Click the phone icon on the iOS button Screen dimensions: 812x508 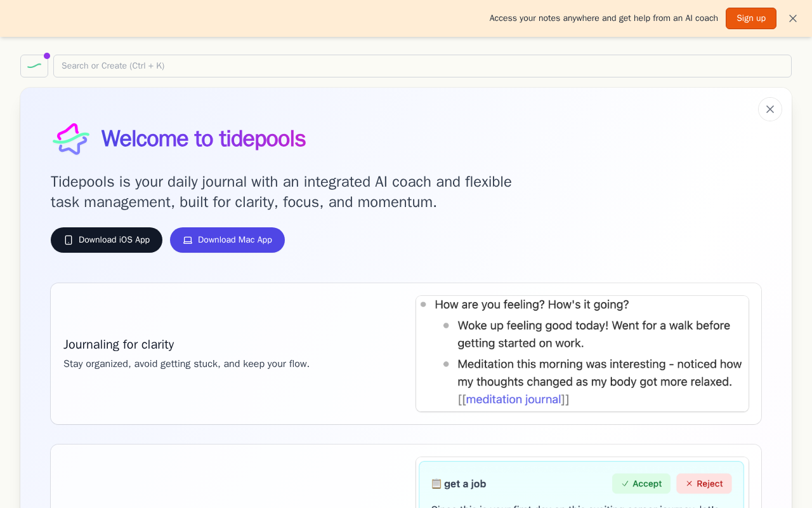click(x=69, y=240)
